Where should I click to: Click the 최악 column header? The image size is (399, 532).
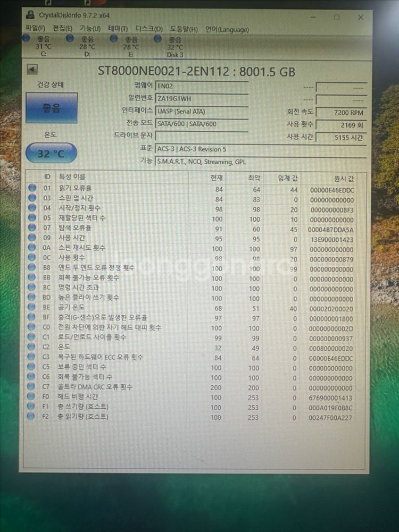(245, 178)
